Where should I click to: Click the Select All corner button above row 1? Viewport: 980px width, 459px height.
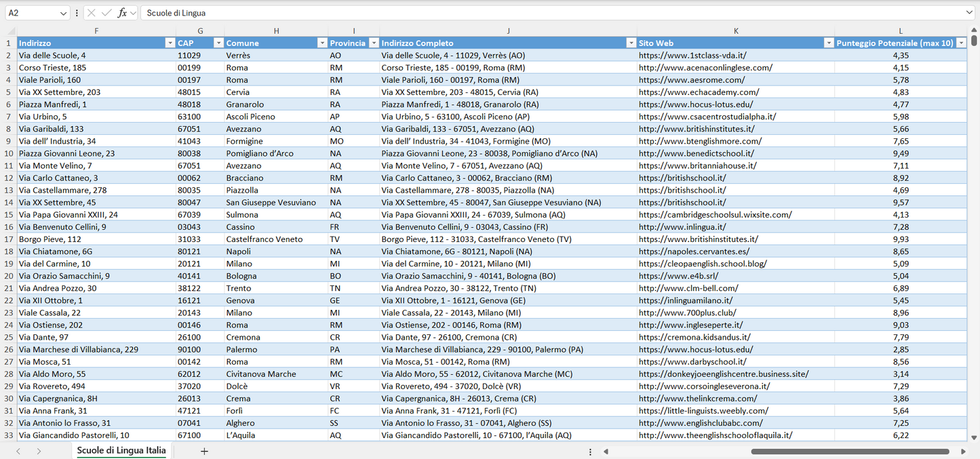(x=9, y=31)
